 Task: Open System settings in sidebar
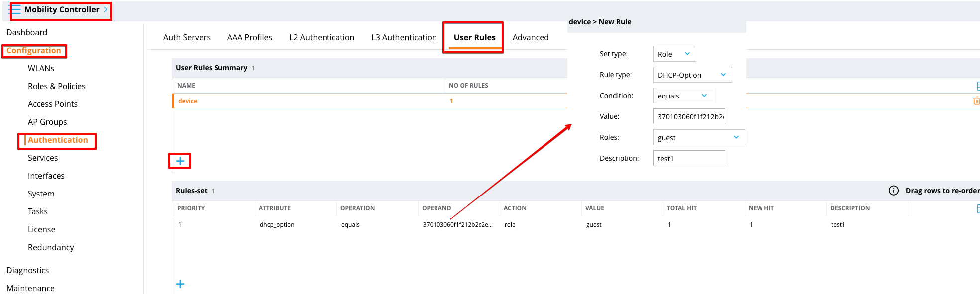pos(41,194)
